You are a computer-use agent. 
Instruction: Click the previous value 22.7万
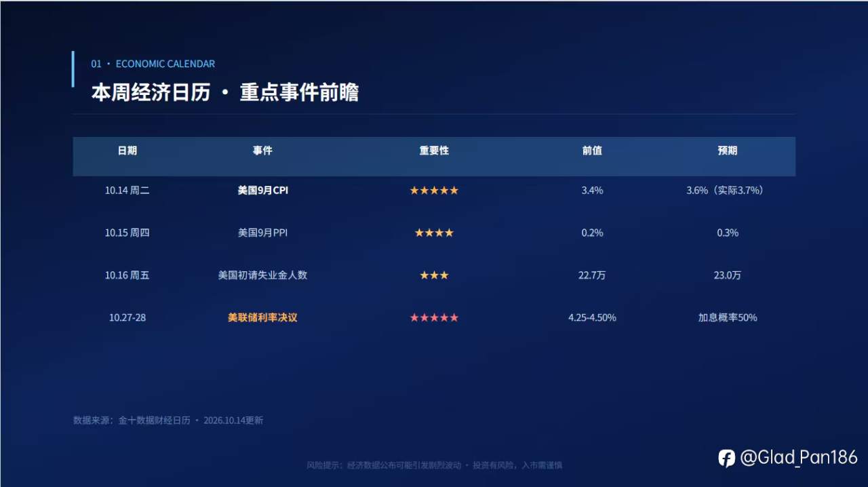coord(592,275)
